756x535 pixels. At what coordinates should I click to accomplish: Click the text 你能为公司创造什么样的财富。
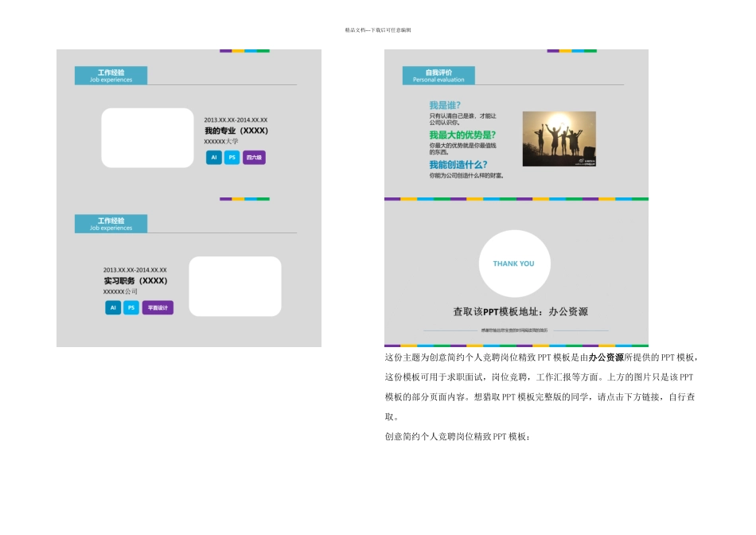(466, 176)
